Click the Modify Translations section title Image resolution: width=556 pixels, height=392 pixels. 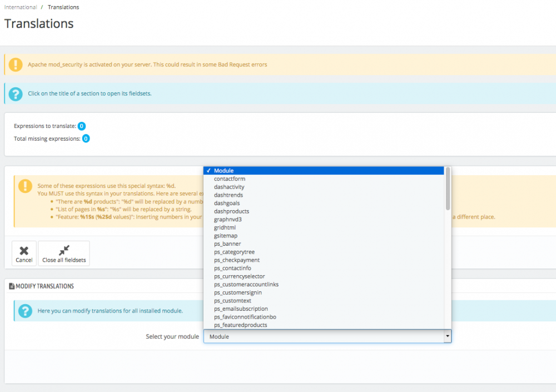pyautogui.click(x=44, y=286)
